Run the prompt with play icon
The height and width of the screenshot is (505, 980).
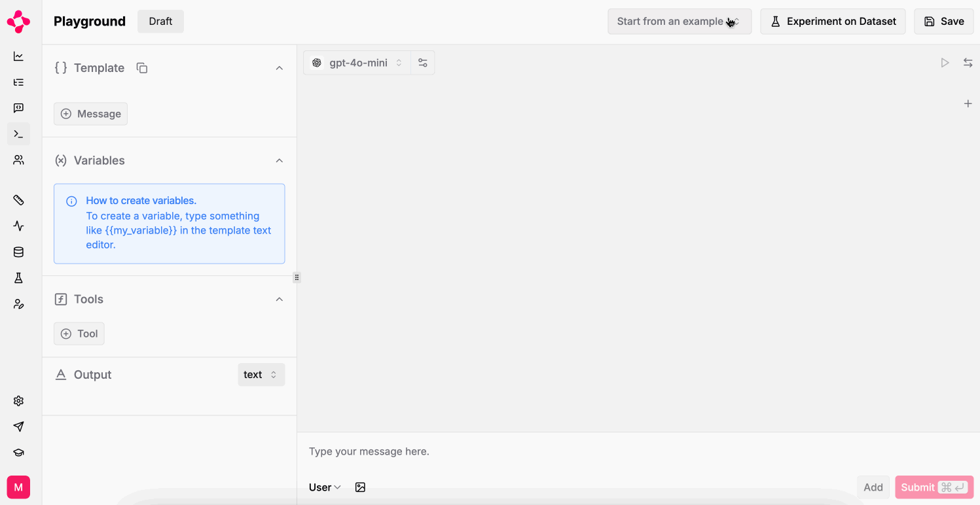click(945, 63)
